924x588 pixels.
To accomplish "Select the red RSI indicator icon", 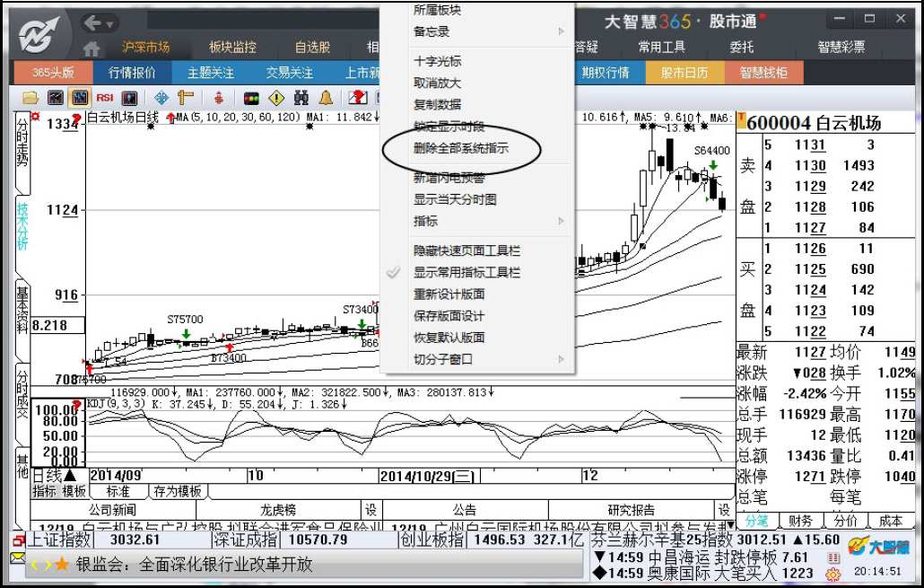I will coord(105,97).
